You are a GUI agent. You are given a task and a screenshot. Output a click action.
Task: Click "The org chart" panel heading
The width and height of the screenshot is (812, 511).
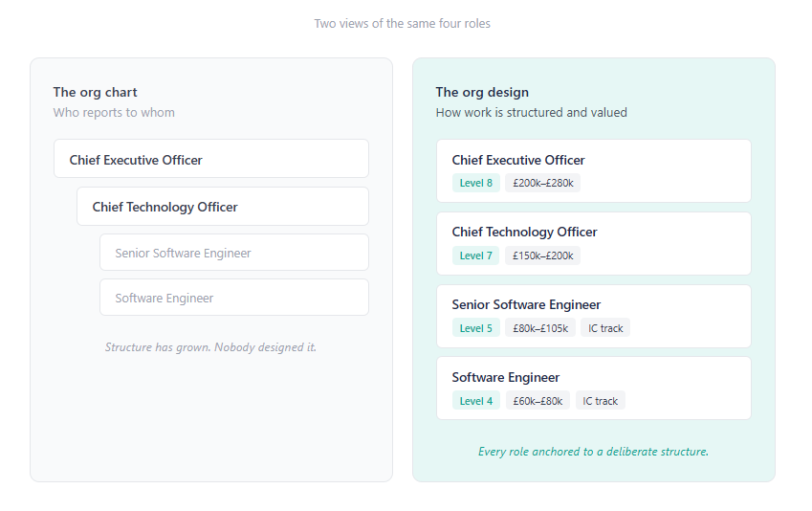point(96,92)
